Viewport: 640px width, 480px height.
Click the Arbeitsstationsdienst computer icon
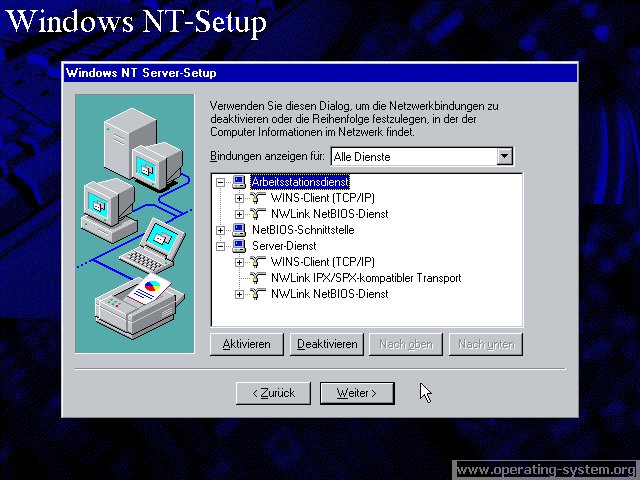pos(239,182)
